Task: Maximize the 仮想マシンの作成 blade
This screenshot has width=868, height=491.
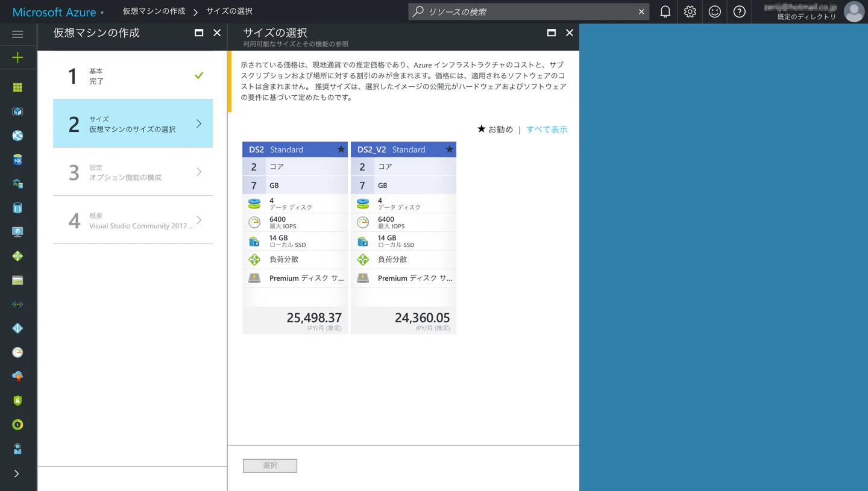Action: coord(199,33)
